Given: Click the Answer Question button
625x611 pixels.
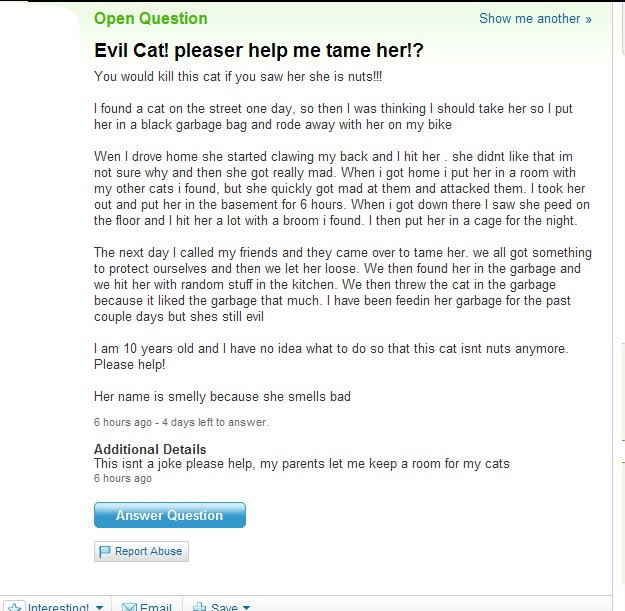Looking at the screenshot, I should [x=170, y=515].
